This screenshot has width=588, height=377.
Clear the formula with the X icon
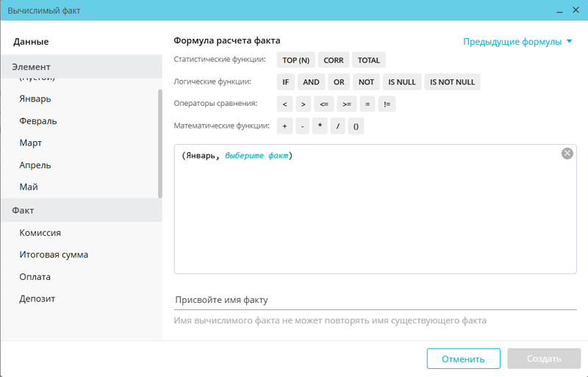[x=567, y=153]
